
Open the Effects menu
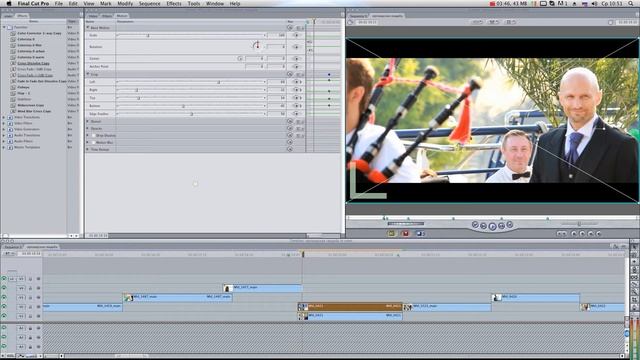click(x=174, y=4)
